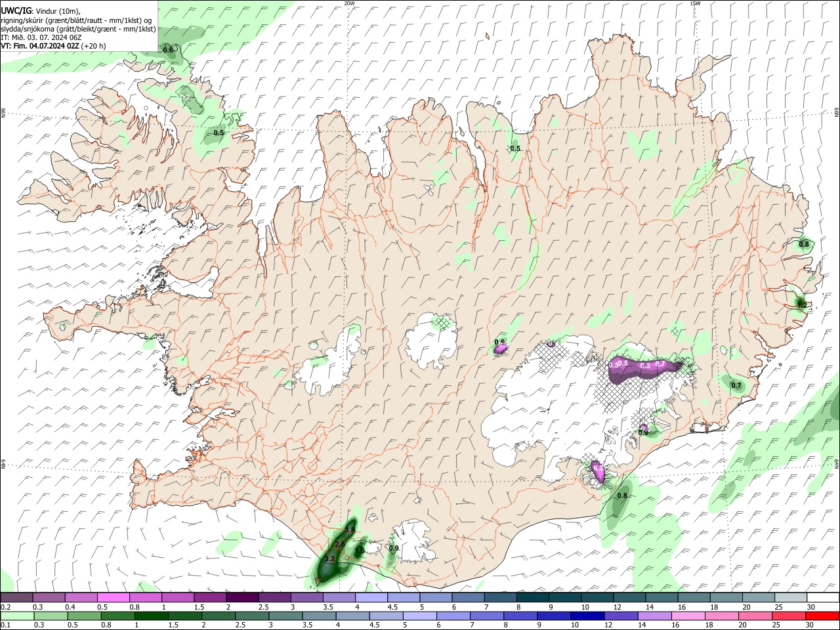Image resolution: width=840 pixels, height=630 pixels.
Task: Pick the dark teal 8–9 snow legend swatch
Action: tap(533, 598)
